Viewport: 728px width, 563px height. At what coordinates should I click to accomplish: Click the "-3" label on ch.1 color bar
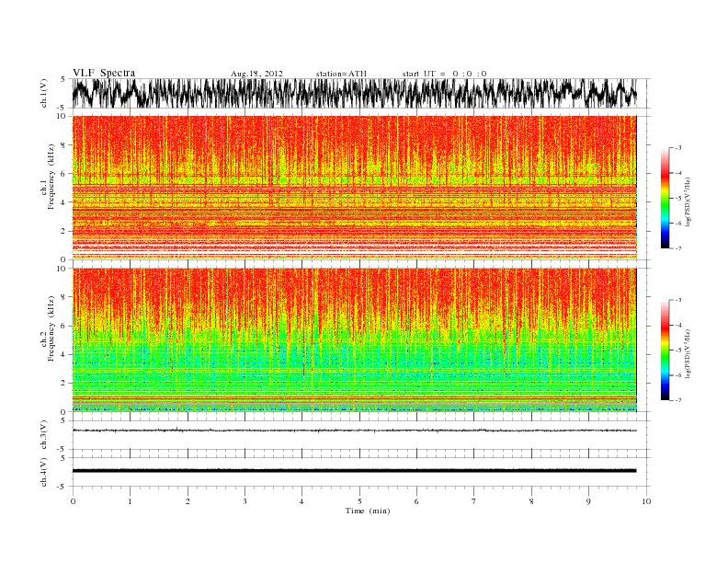click(x=678, y=148)
